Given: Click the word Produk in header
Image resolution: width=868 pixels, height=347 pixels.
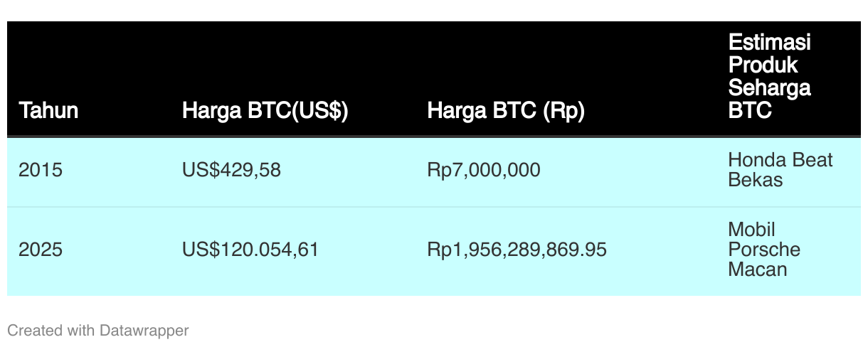Looking at the screenshot, I should tap(763, 65).
